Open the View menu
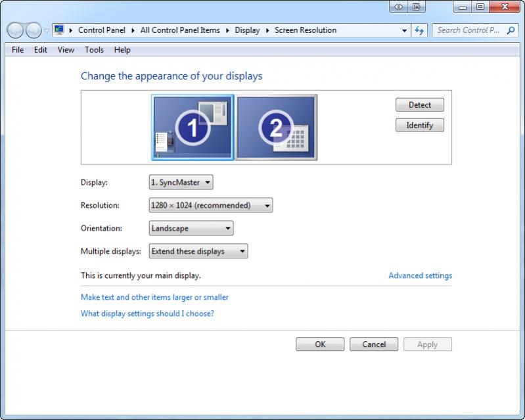Screen dimensions: 525x420 [66, 50]
